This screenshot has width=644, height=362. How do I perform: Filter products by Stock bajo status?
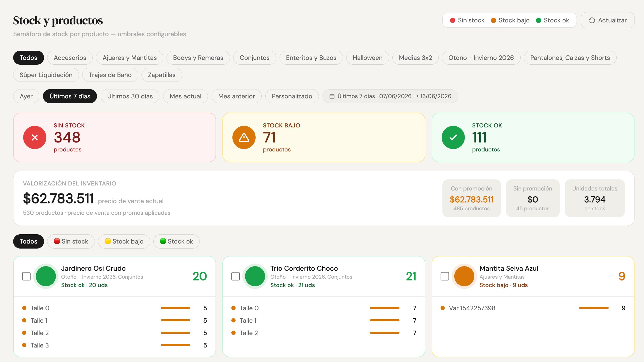pos(124,241)
